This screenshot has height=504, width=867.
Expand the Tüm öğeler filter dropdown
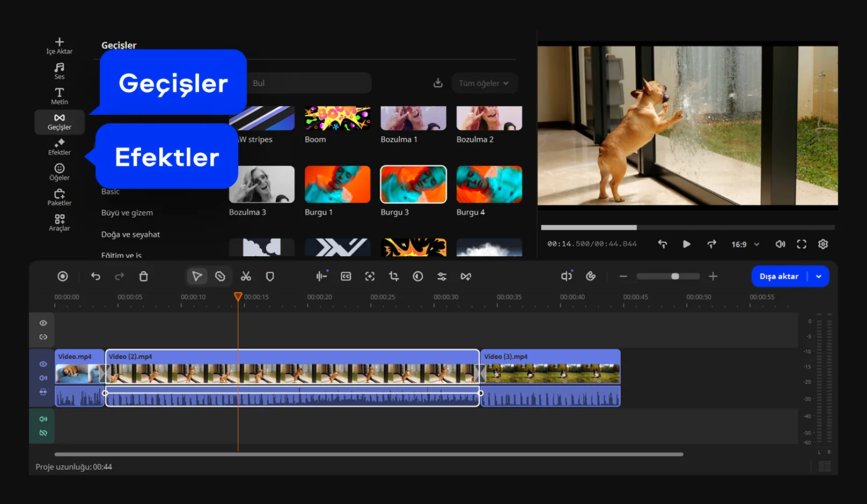484,83
